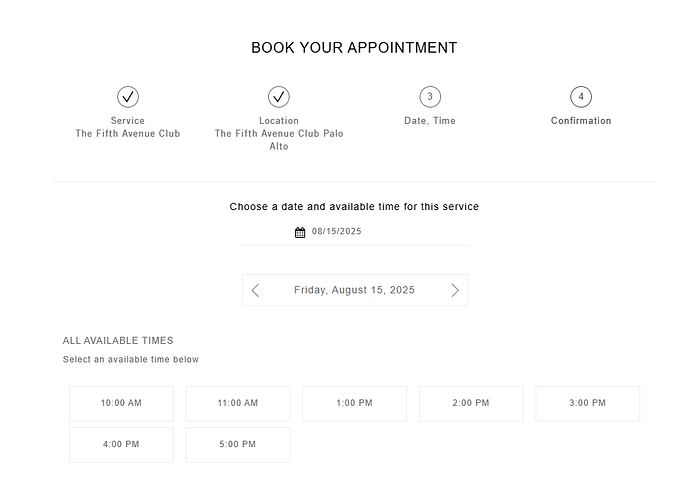Click the 08/15/2025 date input field
690x496 pixels.
coord(355,232)
